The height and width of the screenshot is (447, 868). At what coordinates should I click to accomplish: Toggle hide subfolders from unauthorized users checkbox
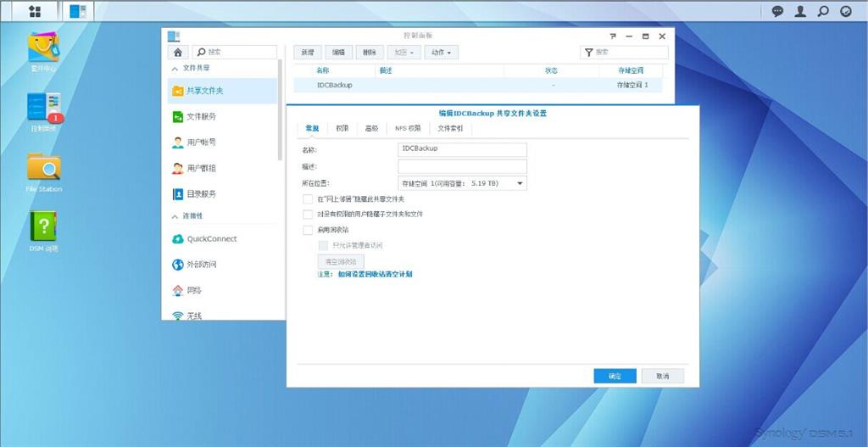pyautogui.click(x=308, y=215)
